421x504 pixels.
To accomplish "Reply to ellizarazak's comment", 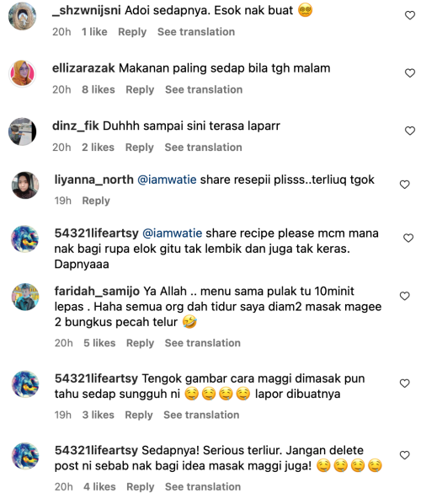I will click(140, 89).
